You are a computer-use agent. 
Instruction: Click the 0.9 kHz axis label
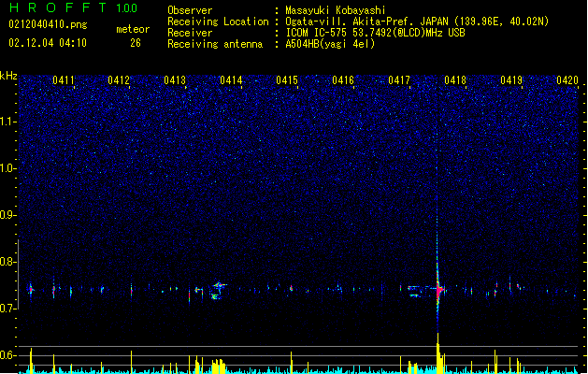click(x=7, y=215)
